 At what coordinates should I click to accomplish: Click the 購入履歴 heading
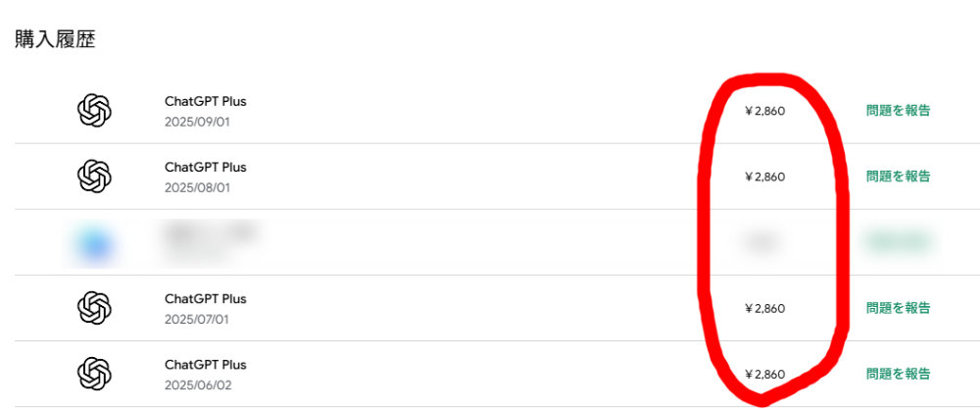point(55,39)
